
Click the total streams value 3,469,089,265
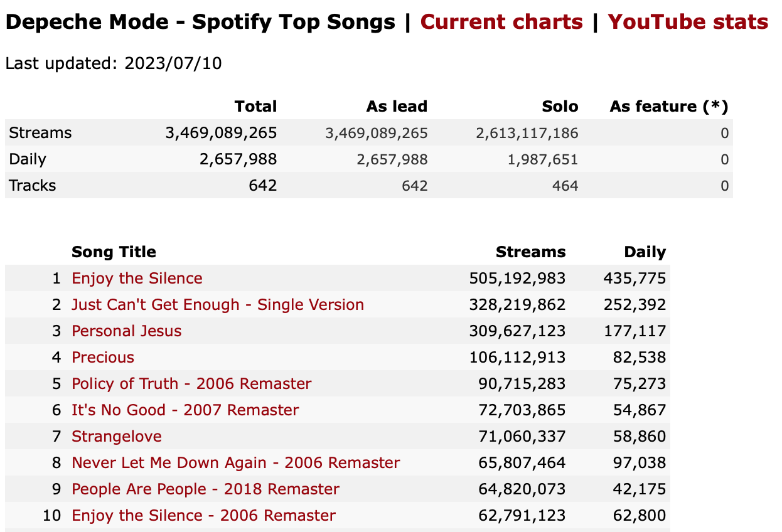(221, 133)
